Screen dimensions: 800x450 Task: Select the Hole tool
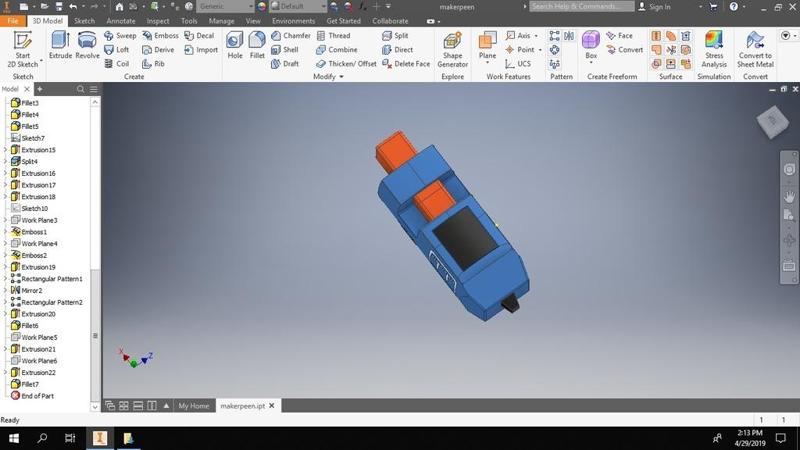[235, 45]
